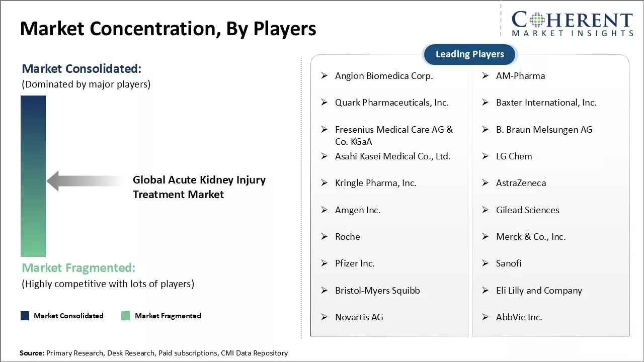Click the gray arrow pointing at the gradient bar
This screenshot has height=362, width=644.
pos(85,181)
